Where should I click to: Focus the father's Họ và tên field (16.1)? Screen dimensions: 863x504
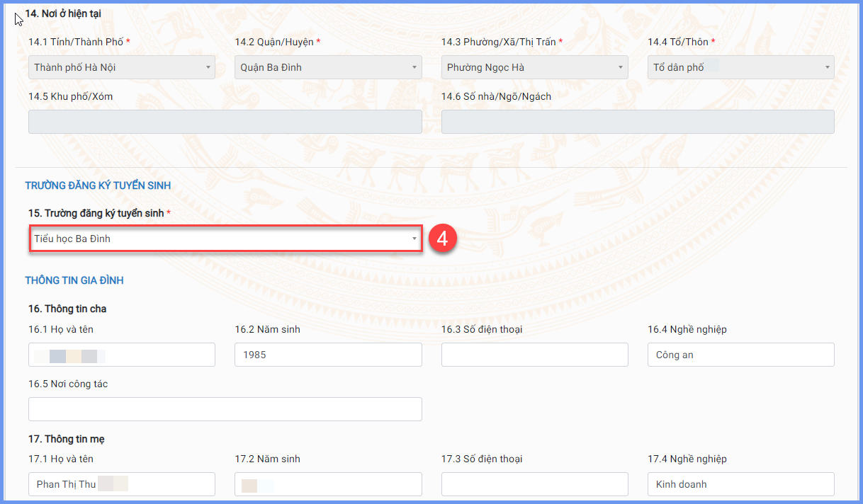(122, 355)
